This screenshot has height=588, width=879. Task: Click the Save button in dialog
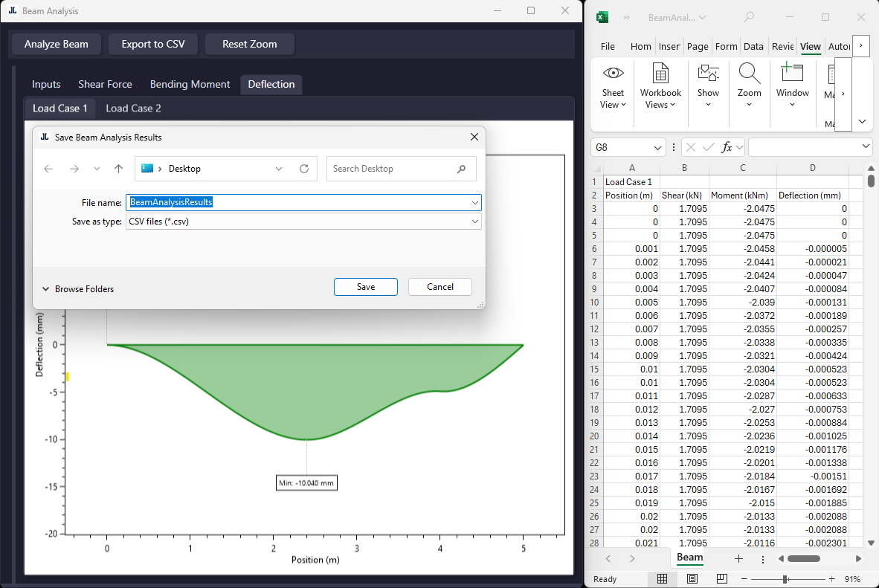coord(366,287)
